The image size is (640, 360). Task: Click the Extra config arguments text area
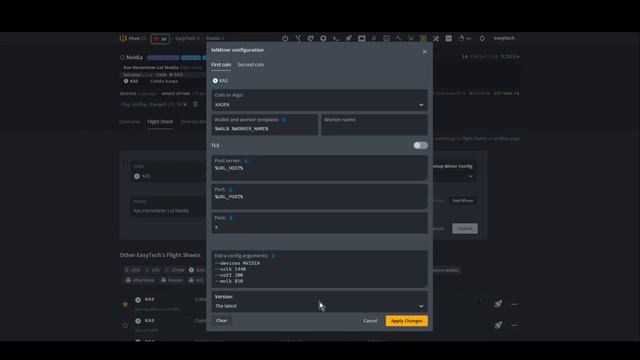319,269
